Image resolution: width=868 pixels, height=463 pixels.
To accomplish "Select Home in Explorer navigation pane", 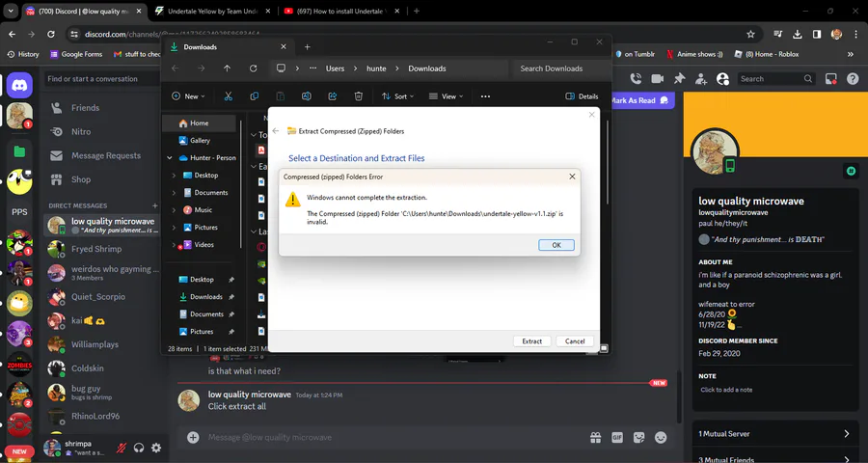I will pos(200,123).
